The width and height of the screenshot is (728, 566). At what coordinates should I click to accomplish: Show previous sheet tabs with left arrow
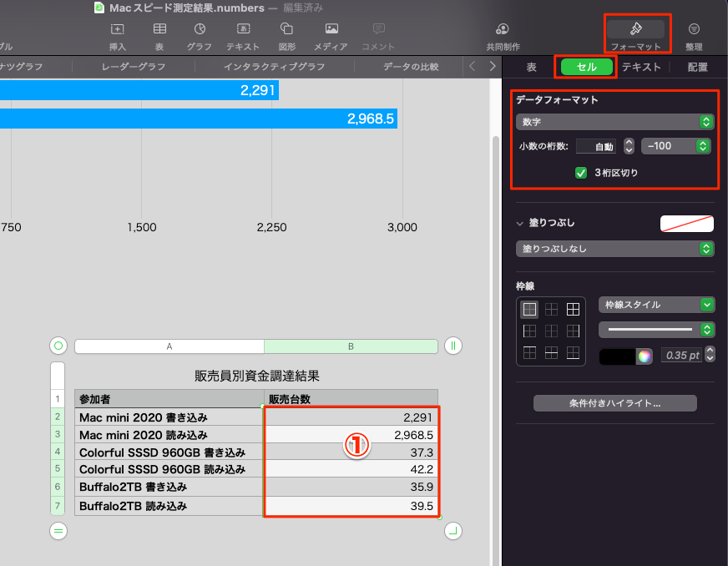[x=473, y=67]
